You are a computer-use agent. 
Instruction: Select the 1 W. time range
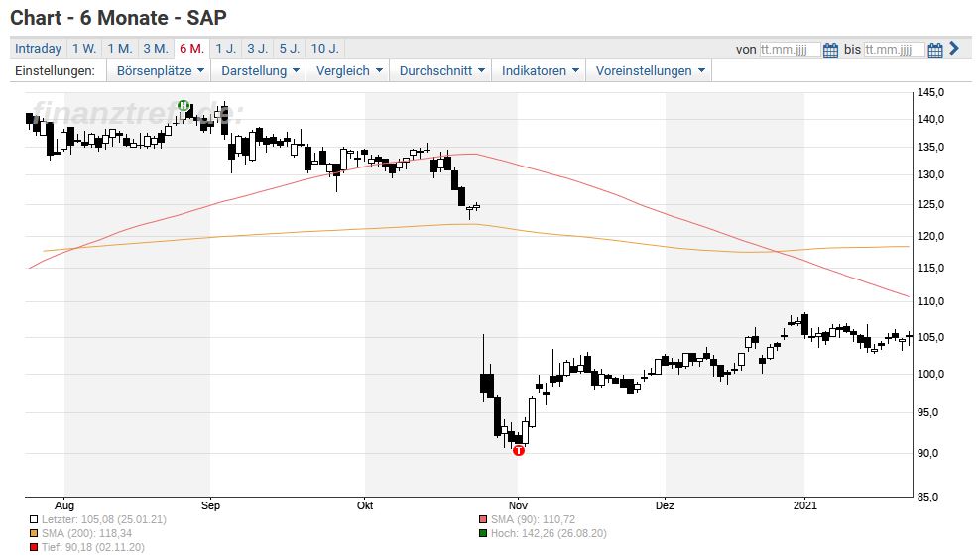tap(83, 48)
